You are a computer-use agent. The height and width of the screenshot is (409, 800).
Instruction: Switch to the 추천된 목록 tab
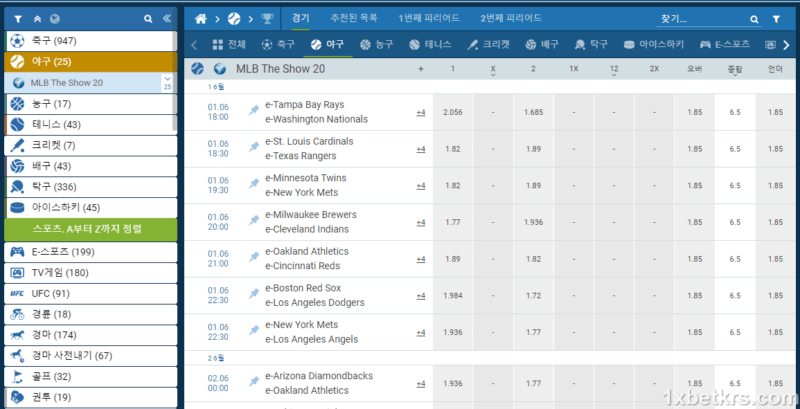(x=354, y=18)
